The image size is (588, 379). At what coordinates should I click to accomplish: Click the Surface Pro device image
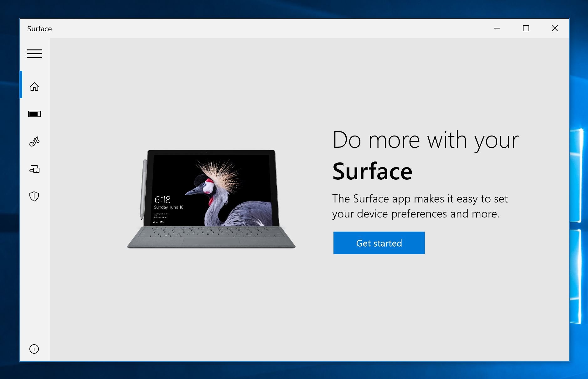click(211, 199)
